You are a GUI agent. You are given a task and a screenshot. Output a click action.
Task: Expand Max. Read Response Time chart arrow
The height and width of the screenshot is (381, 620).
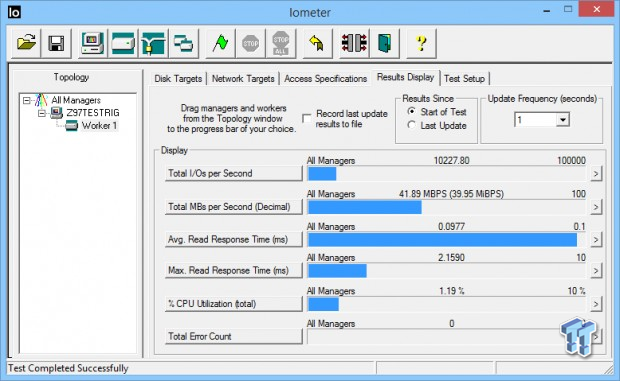(x=596, y=271)
